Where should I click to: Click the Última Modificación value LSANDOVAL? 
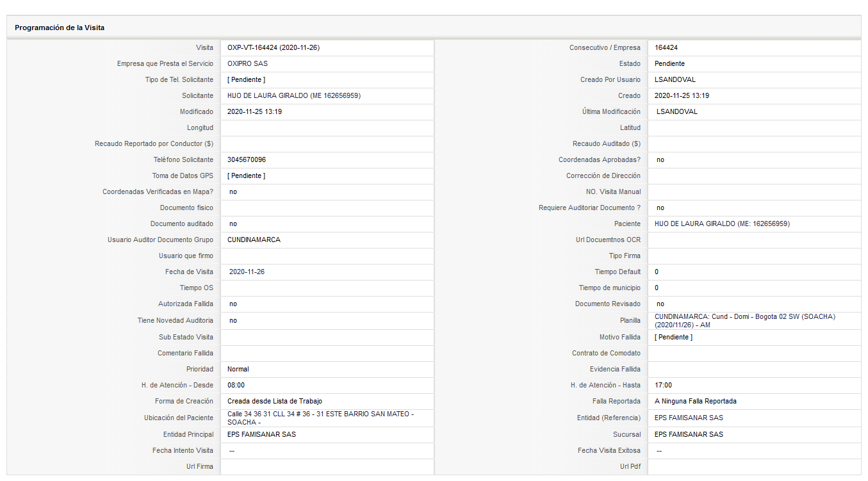[677, 112]
